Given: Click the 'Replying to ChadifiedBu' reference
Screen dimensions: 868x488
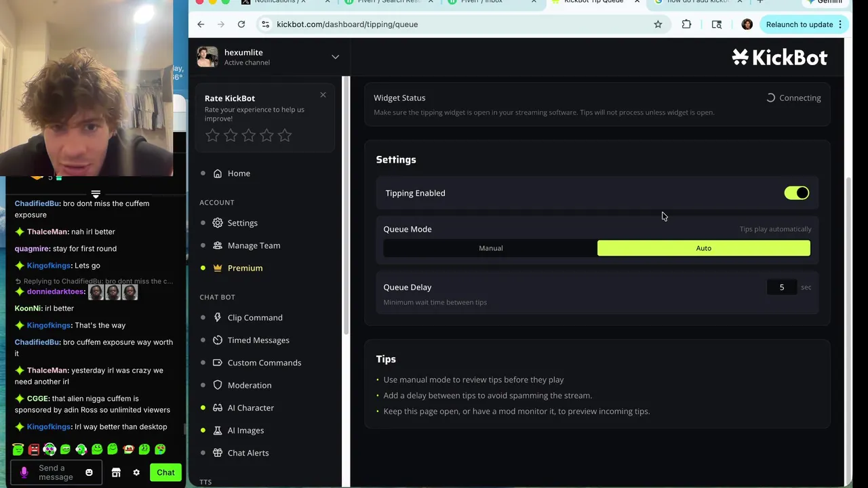Looking at the screenshot, I should (x=95, y=281).
